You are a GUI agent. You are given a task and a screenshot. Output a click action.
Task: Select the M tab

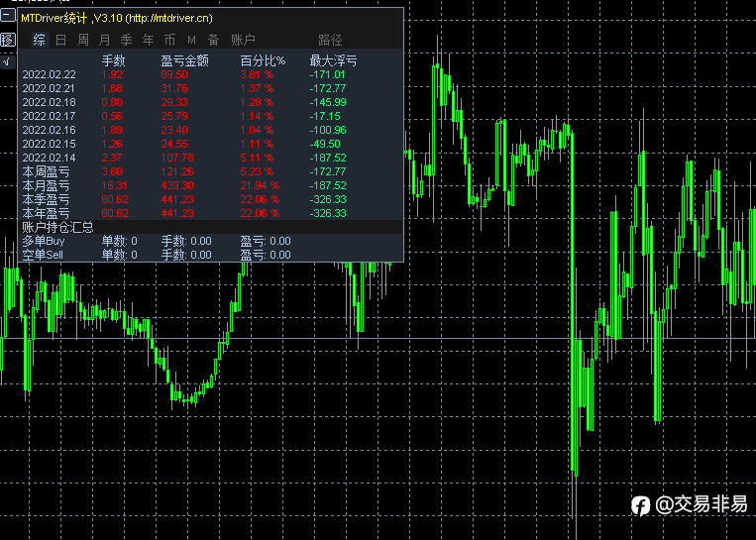click(192, 40)
